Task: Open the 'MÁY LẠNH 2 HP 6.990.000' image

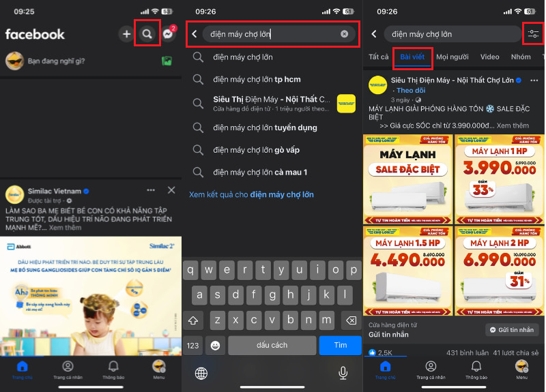Action: coord(499,271)
